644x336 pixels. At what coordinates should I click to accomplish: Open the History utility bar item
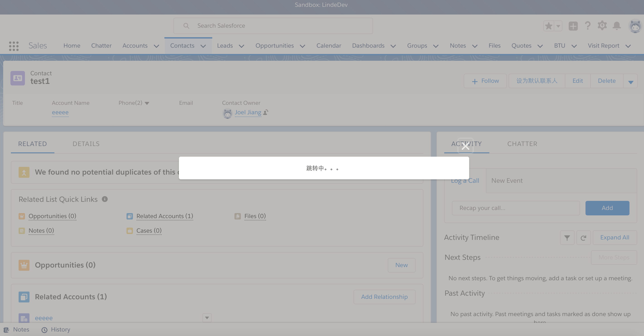pyautogui.click(x=56, y=329)
